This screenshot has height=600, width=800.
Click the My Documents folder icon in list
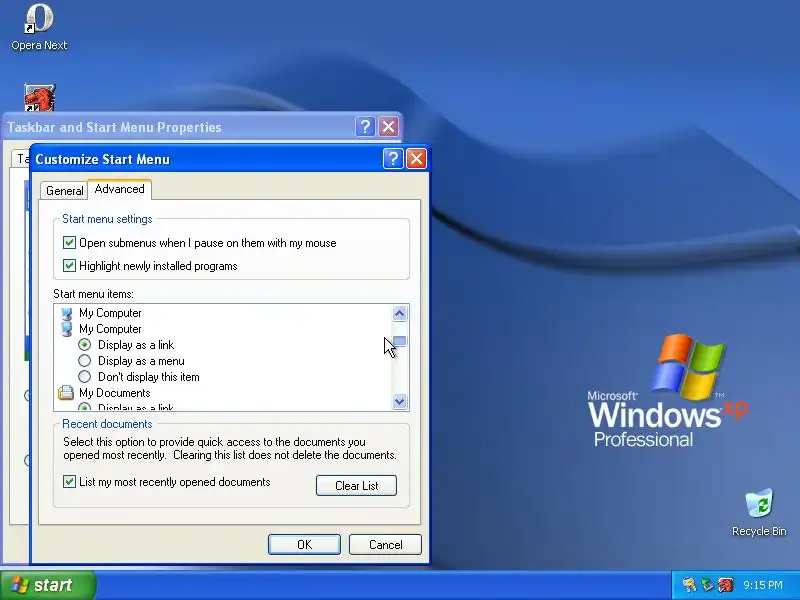click(66, 393)
